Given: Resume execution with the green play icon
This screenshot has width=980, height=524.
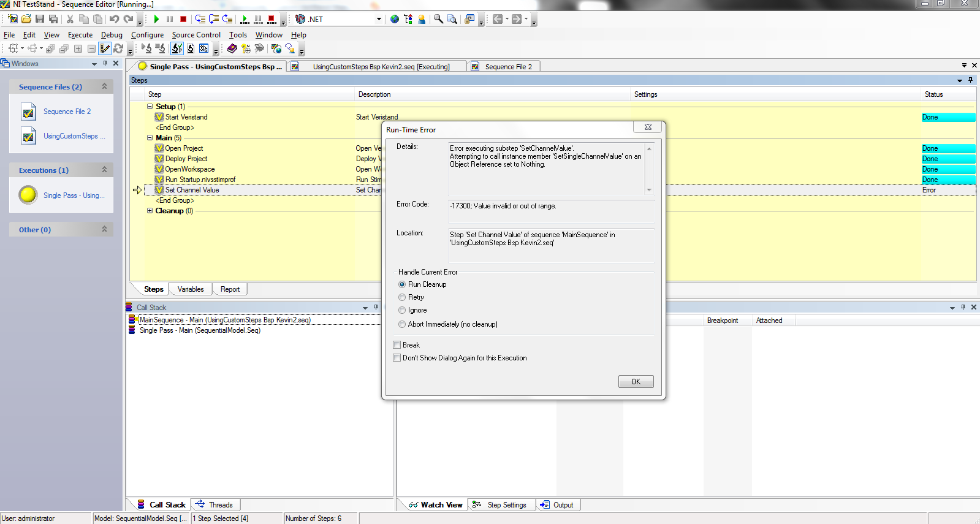Looking at the screenshot, I should (156, 19).
